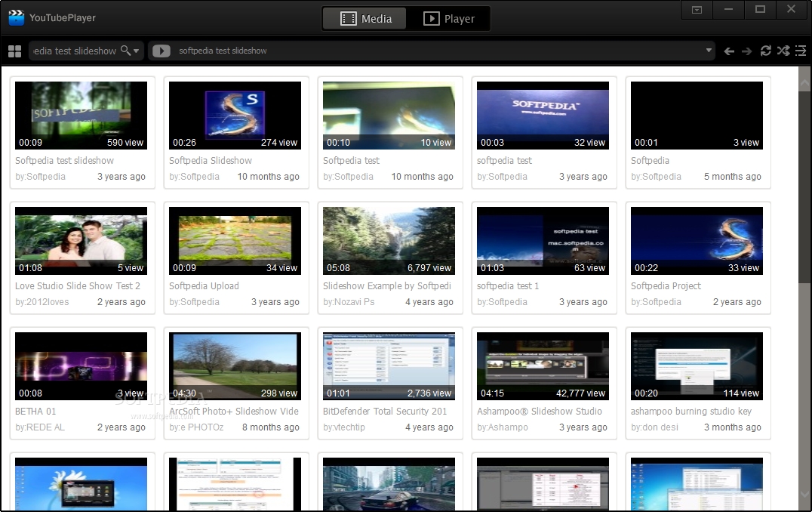812x512 pixels.
Task: Click the 'BETHA 01' title
Action: point(35,412)
